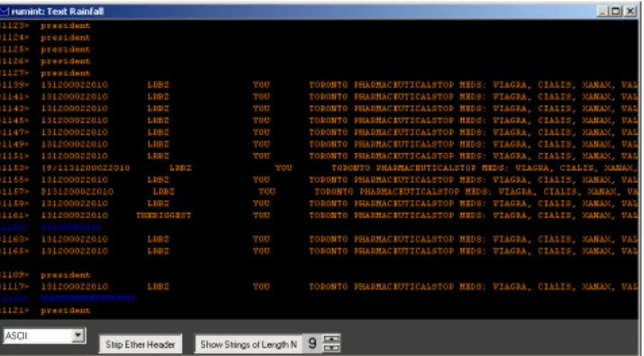Maximize the Text Rainfall window

coord(616,11)
